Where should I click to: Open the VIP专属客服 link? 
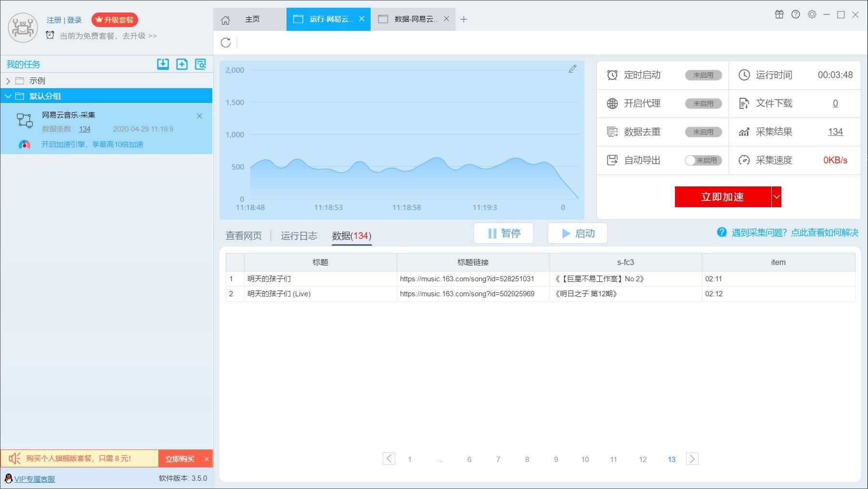(35, 479)
